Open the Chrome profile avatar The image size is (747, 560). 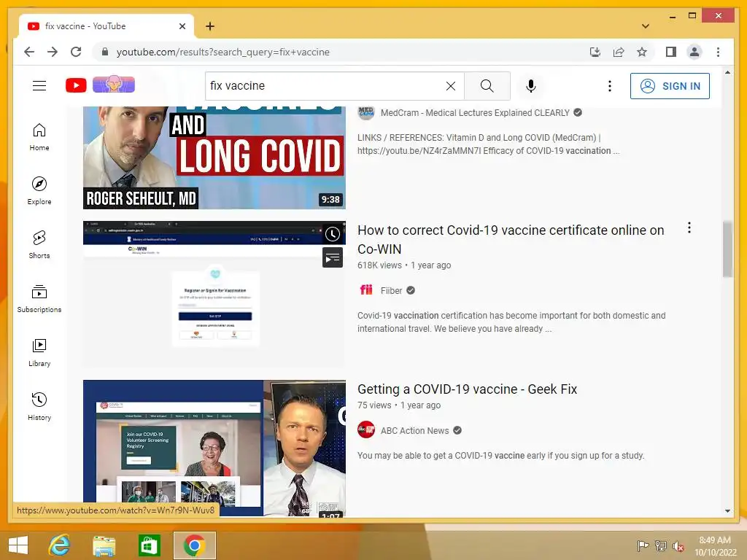point(694,52)
